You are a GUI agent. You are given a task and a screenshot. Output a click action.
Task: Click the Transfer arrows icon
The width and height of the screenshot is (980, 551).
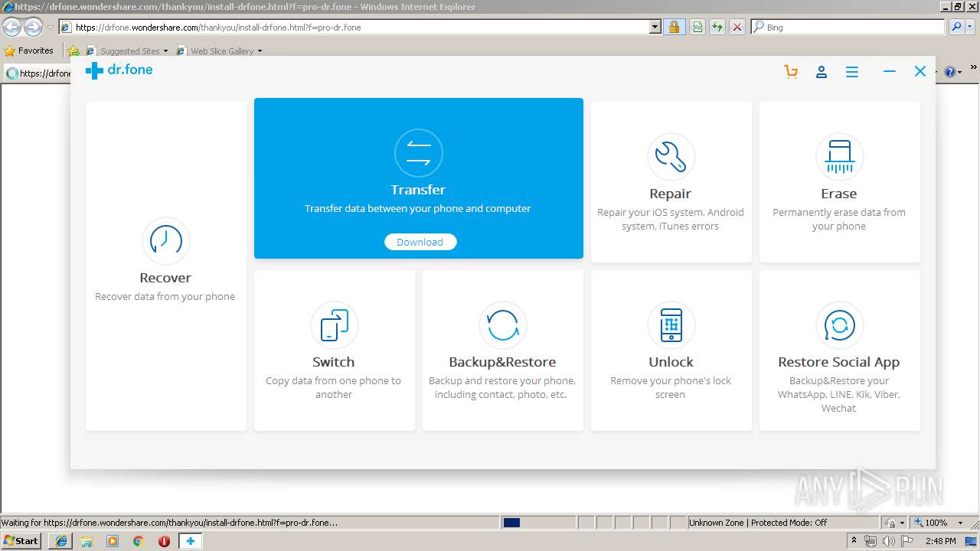coord(419,153)
